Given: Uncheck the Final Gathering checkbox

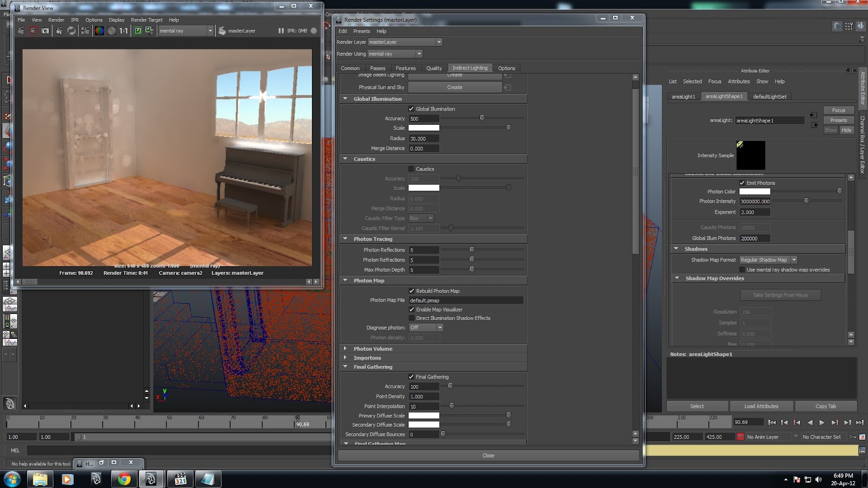Looking at the screenshot, I should point(411,377).
